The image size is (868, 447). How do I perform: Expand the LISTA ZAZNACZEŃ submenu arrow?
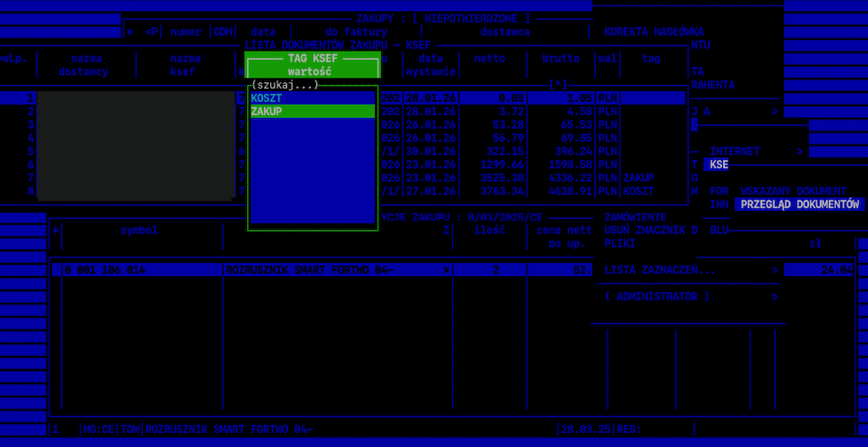(x=774, y=270)
